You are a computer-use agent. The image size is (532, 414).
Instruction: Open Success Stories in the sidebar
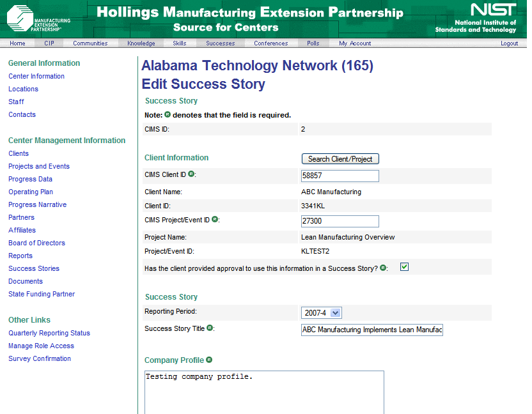click(34, 268)
